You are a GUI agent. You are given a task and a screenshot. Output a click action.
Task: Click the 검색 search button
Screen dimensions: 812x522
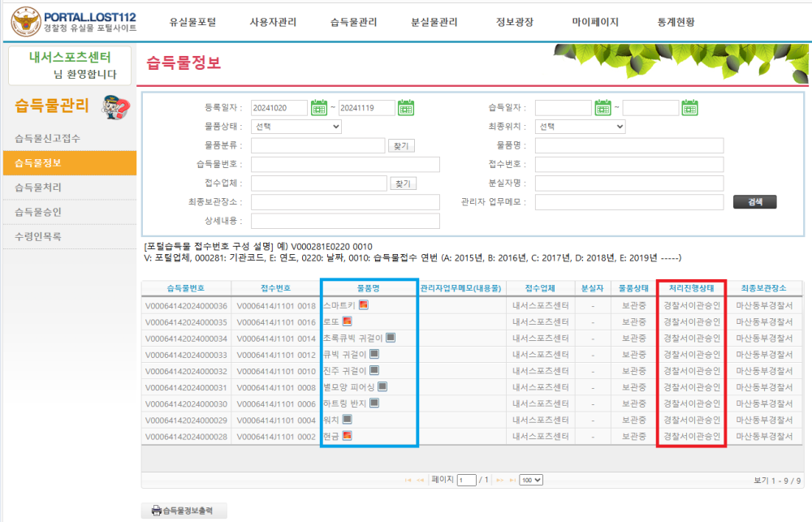pos(754,202)
